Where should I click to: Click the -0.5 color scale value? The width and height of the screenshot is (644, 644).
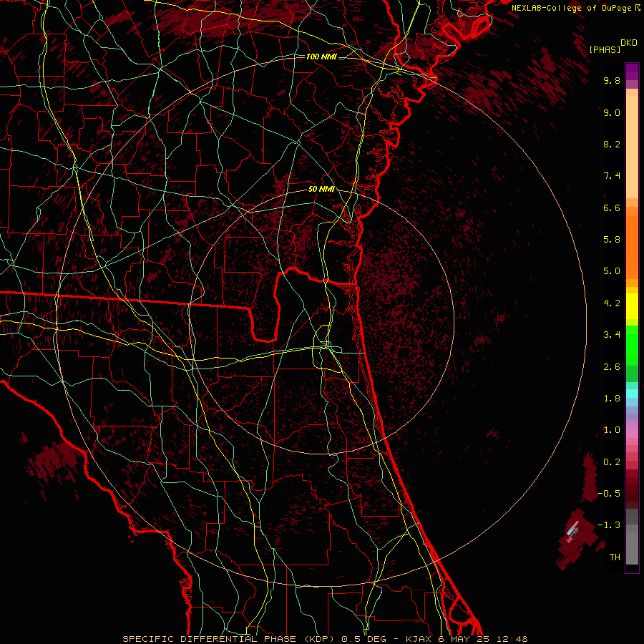point(609,494)
